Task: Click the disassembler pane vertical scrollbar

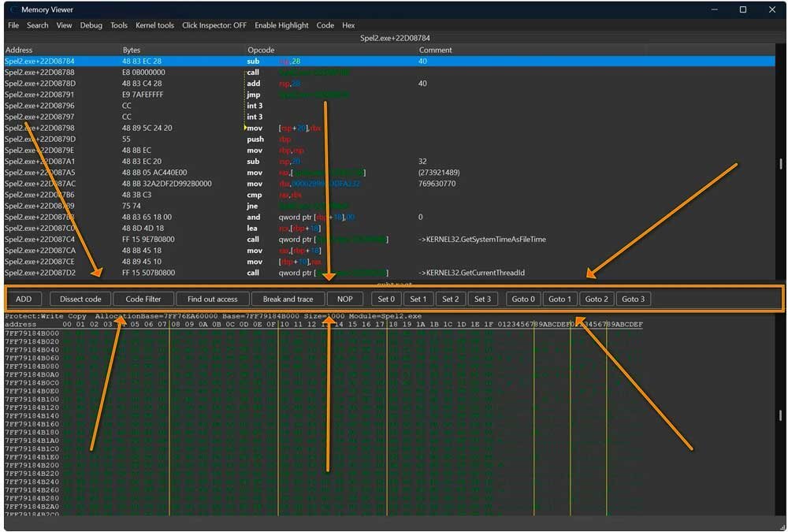Action: pos(780,164)
